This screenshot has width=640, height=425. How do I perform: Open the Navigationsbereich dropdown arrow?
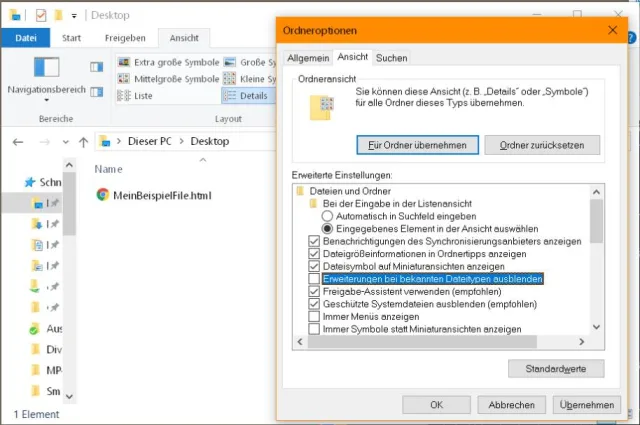click(47, 100)
